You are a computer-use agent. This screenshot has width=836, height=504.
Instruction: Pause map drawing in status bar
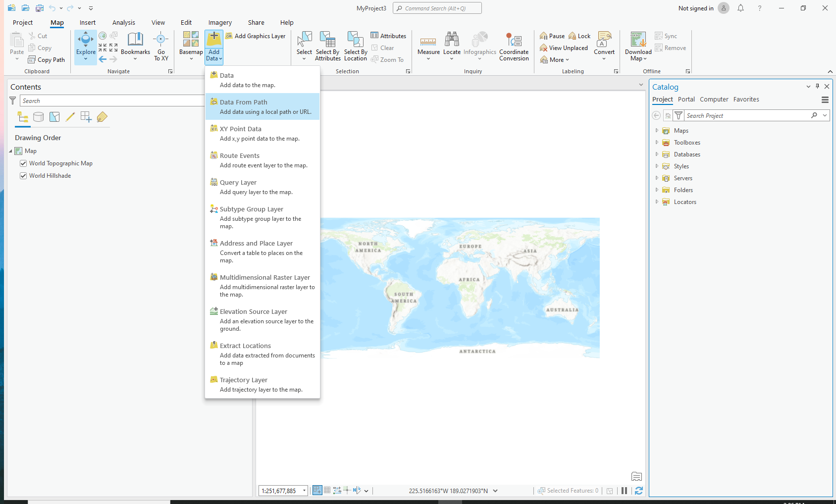pos(624,491)
